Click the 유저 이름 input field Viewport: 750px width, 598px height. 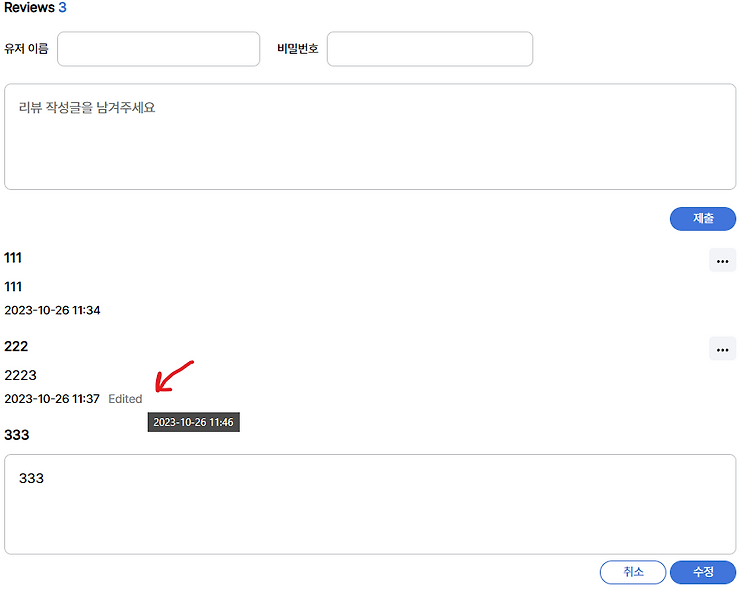click(x=158, y=49)
